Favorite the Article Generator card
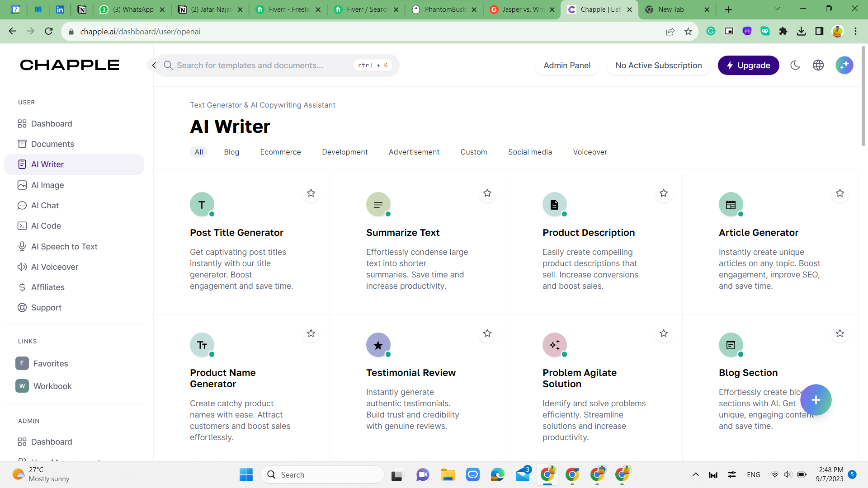The image size is (868, 488). (x=840, y=193)
